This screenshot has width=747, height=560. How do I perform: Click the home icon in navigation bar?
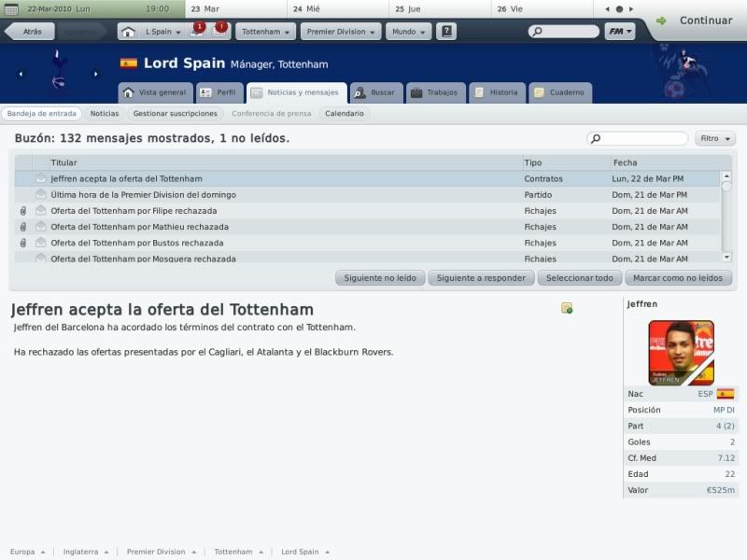[x=128, y=32]
